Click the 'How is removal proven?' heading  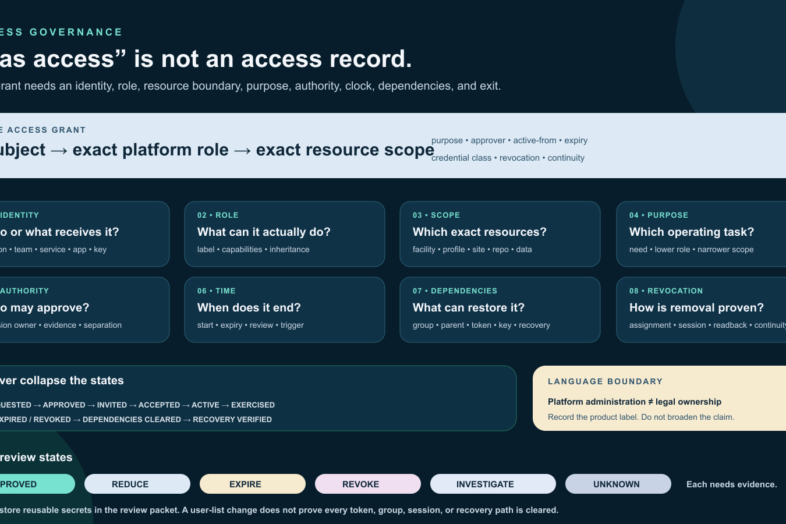696,307
